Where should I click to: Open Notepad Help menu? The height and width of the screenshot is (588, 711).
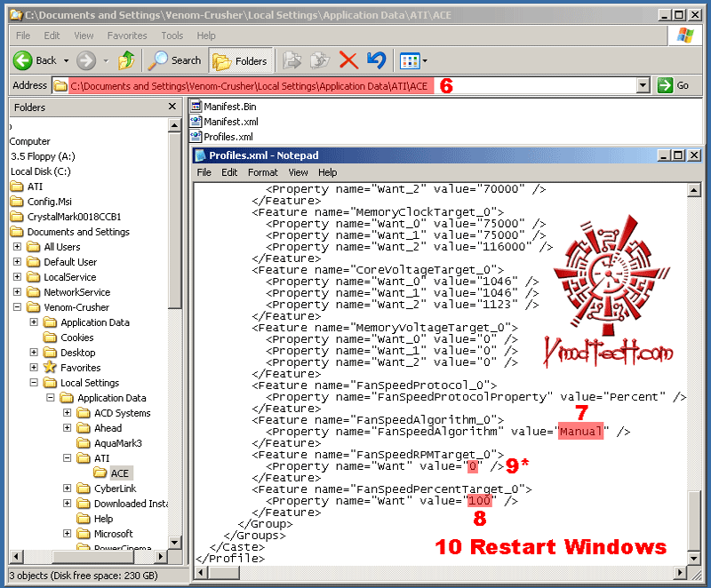coord(327,172)
